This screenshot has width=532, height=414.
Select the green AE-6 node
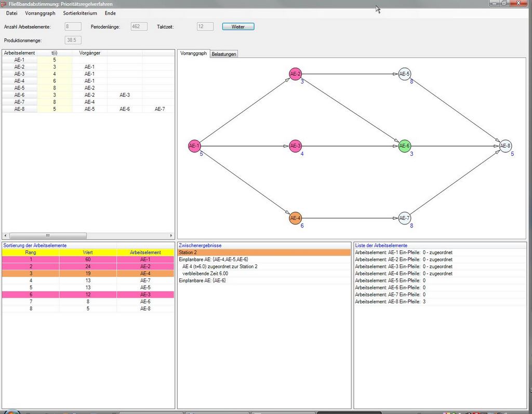pos(405,146)
